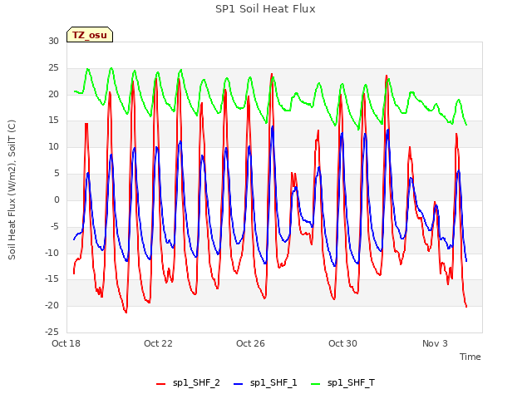
Task: Click the red sp1_SHF_2 legend swatch
Action: click(160, 384)
